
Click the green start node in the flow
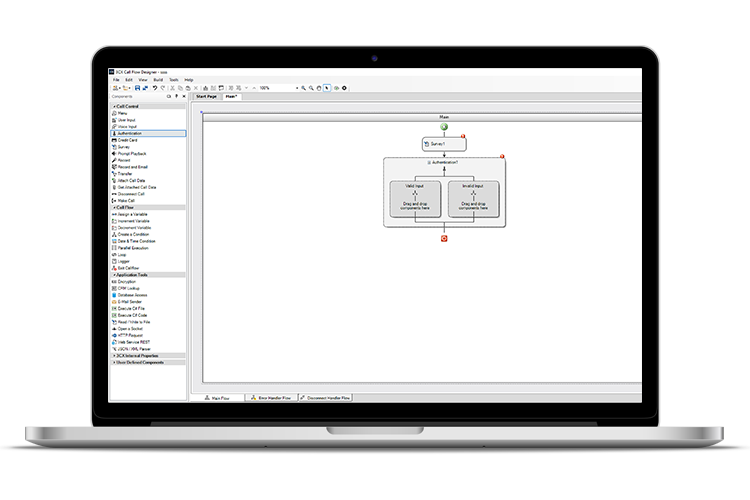(x=443, y=127)
